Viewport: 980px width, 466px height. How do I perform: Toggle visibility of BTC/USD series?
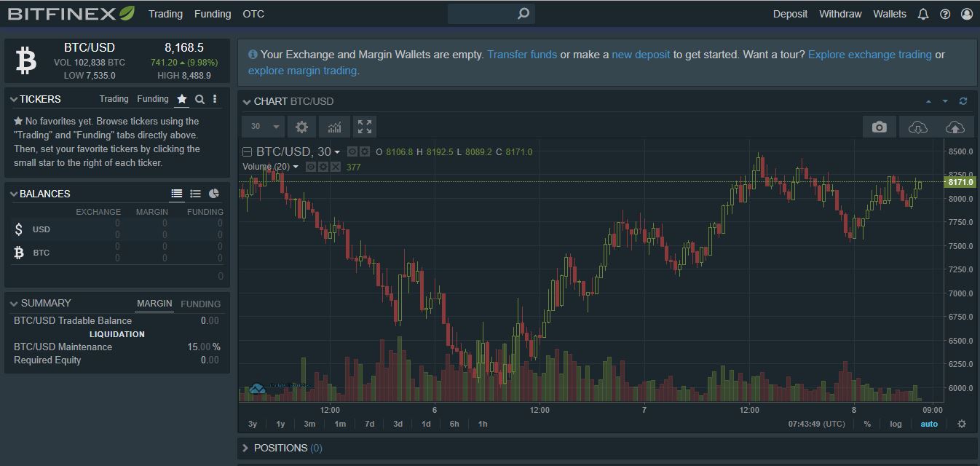tap(352, 151)
